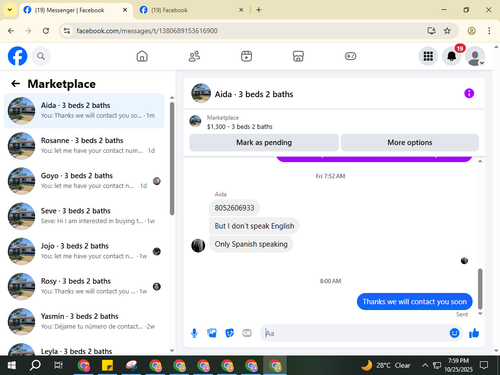This screenshot has width=500, height=375.
Task: Open the Menu grid icon
Action: coord(428,56)
